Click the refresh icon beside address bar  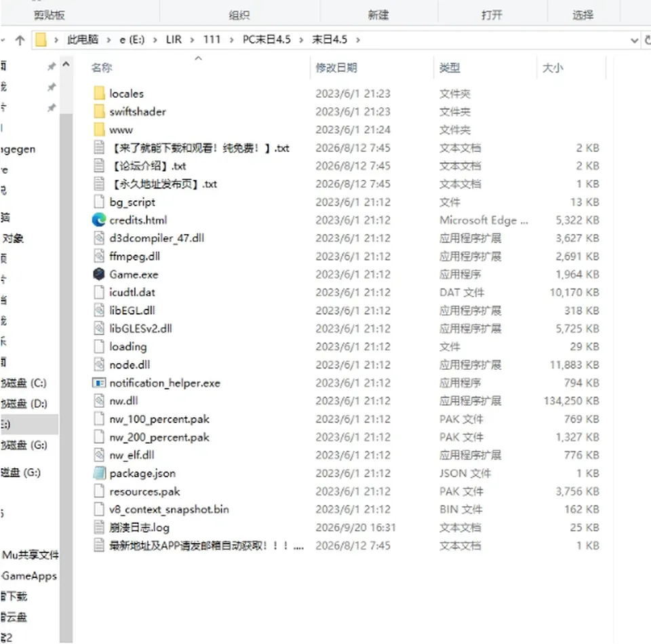[647, 40]
